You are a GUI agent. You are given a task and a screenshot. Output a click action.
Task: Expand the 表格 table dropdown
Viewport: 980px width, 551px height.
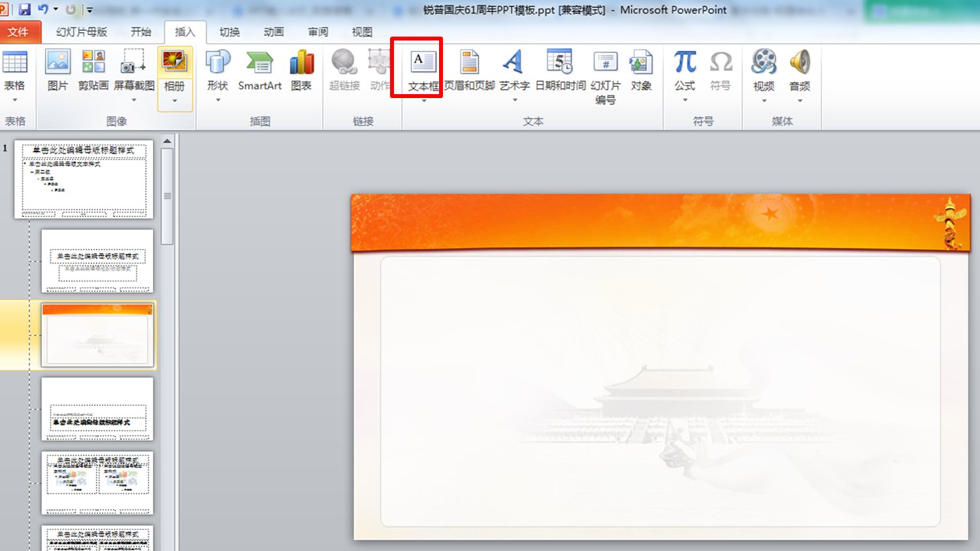coord(14,100)
